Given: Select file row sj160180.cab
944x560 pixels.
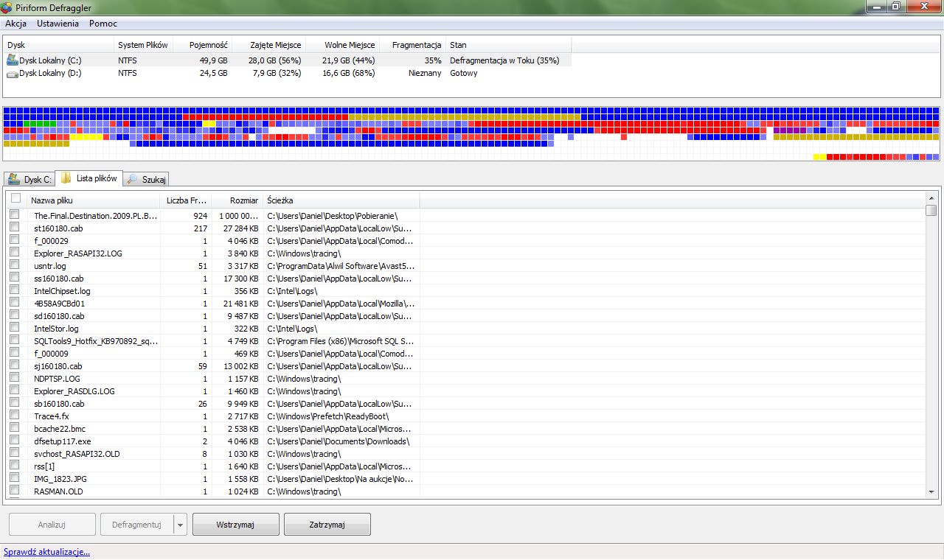Looking at the screenshot, I should point(214,366).
